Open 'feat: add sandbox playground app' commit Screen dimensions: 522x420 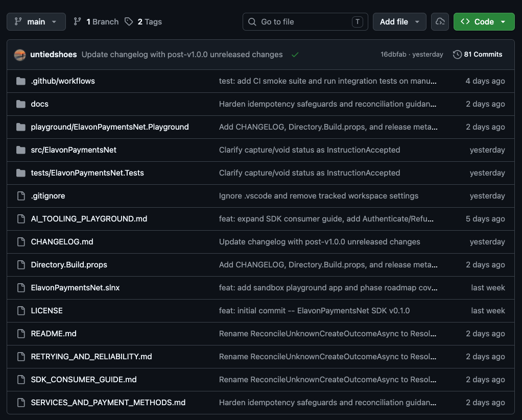coord(328,287)
